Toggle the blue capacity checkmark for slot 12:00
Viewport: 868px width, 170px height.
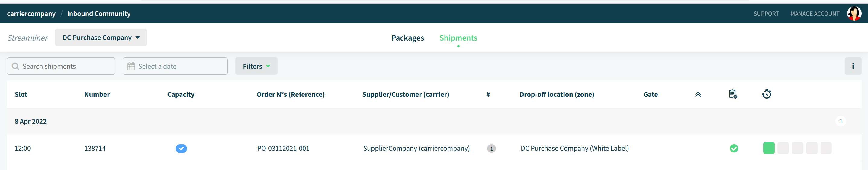181,149
